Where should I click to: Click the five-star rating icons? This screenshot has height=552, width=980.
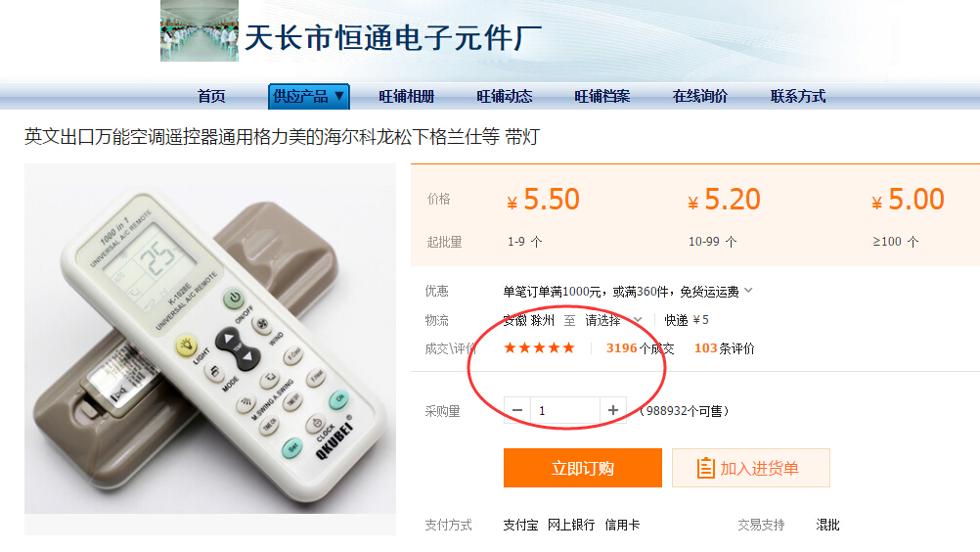click(x=539, y=348)
